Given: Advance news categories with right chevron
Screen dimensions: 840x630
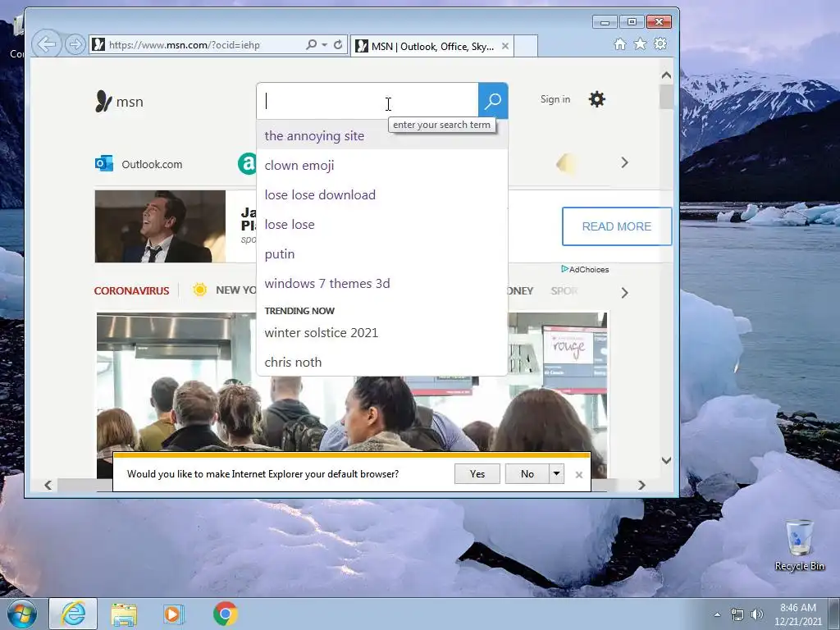Looking at the screenshot, I should pyautogui.click(x=624, y=293).
